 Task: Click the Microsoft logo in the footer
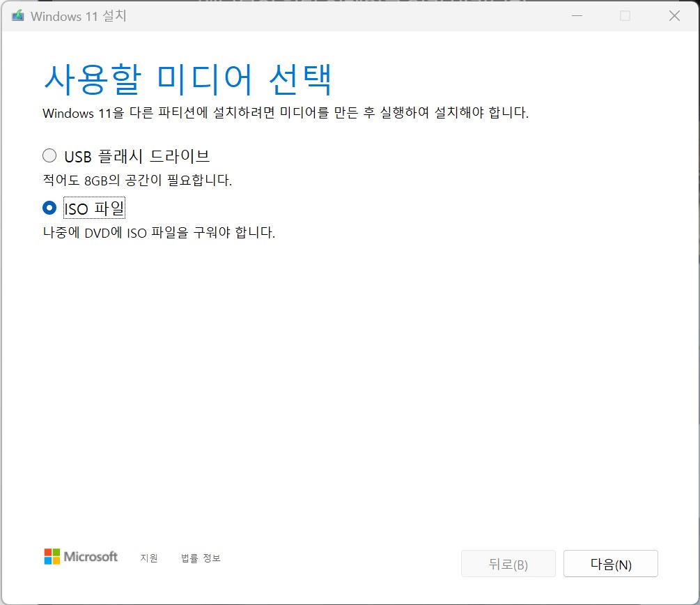click(x=81, y=557)
